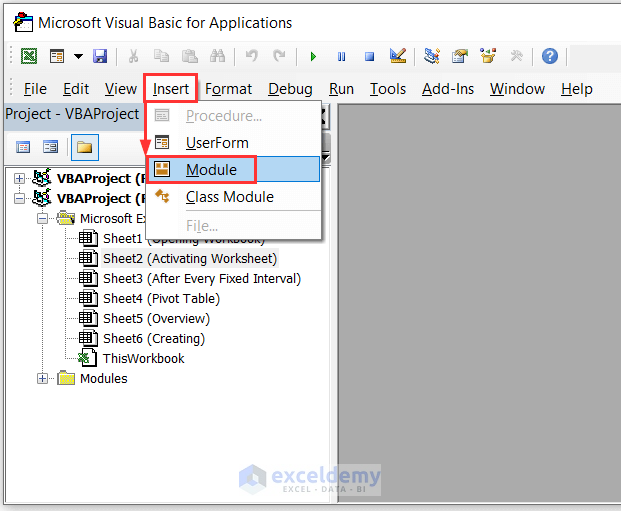
Task: Select the Modules folder in the tree
Action: [104, 379]
